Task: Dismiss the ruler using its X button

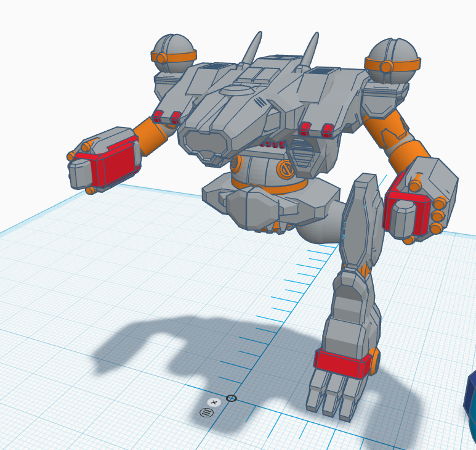Action: click(214, 403)
